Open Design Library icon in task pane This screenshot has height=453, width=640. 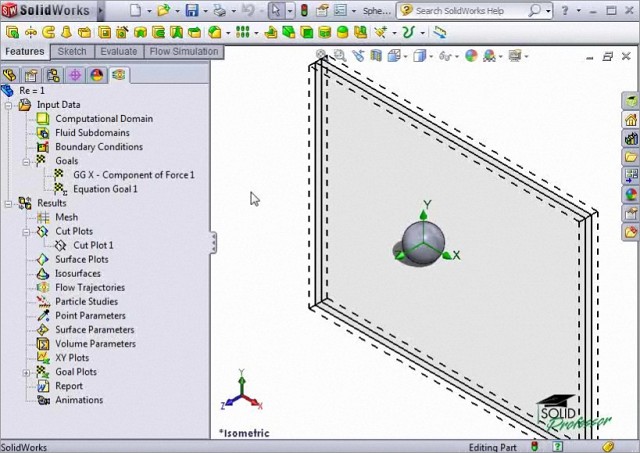point(631,138)
